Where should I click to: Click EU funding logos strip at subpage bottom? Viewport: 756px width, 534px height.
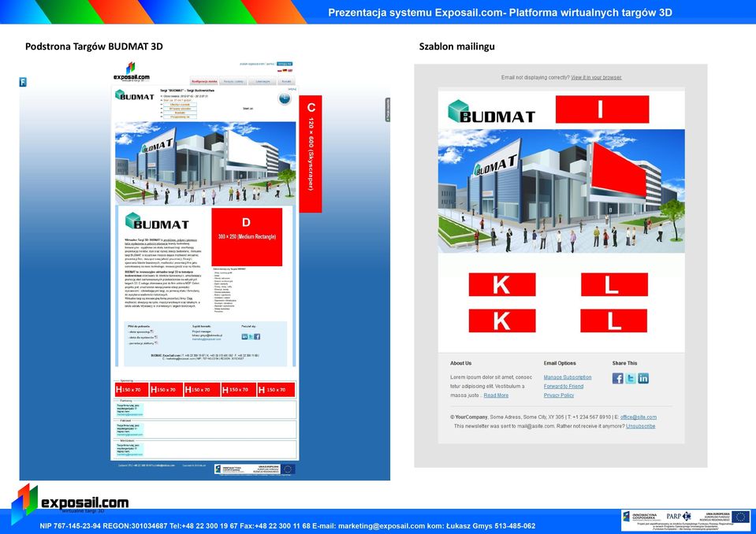click(255, 469)
